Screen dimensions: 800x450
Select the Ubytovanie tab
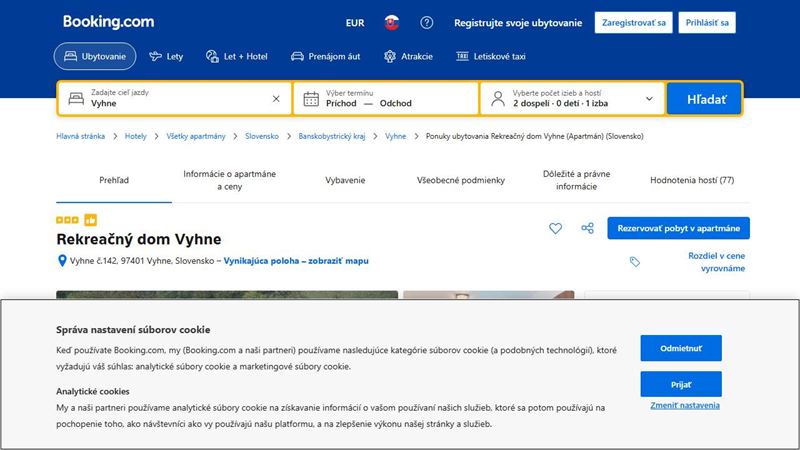click(95, 56)
